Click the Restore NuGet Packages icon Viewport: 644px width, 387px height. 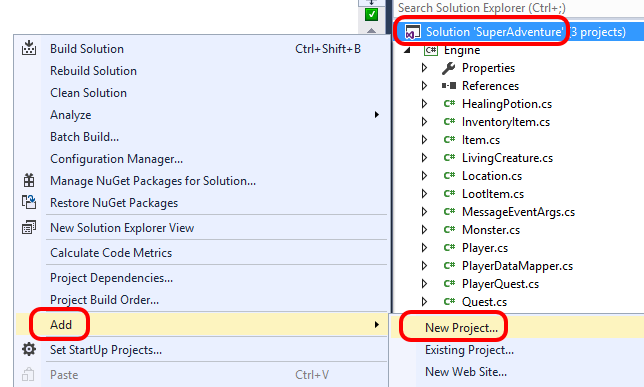29,202
